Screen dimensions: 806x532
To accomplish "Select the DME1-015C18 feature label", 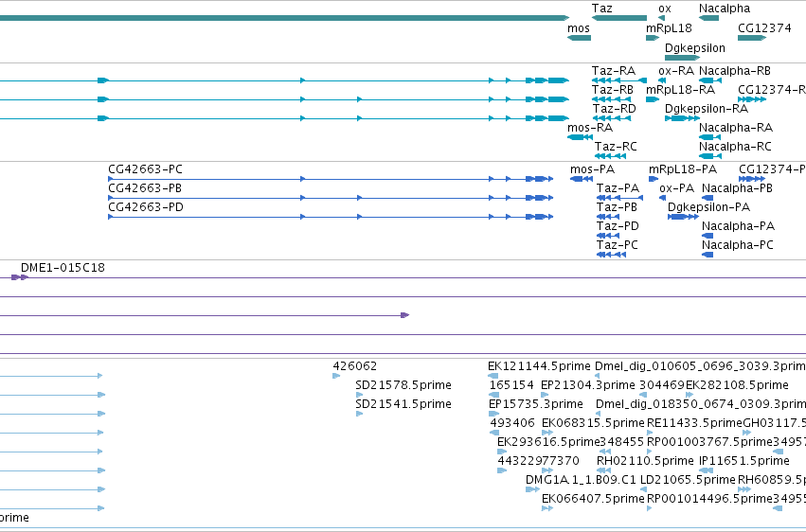I will [63, 268].
